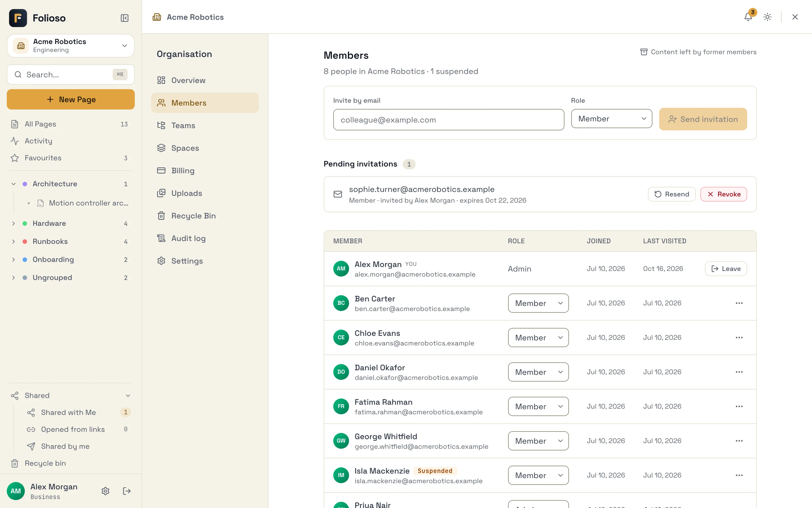Open Activity from the sidebar
This screenshot has height=508, width=812.
pyautogui.click(x=70, y=141)
